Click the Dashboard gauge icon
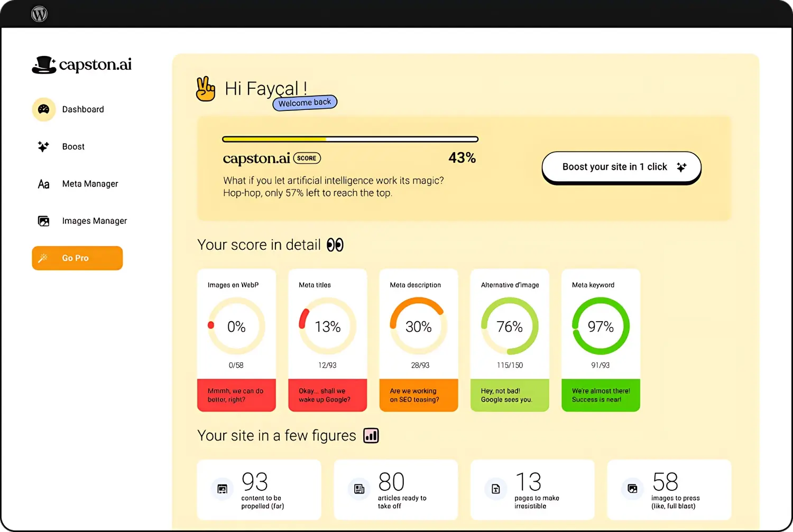The image size is (793, 532). pos(44,109)
